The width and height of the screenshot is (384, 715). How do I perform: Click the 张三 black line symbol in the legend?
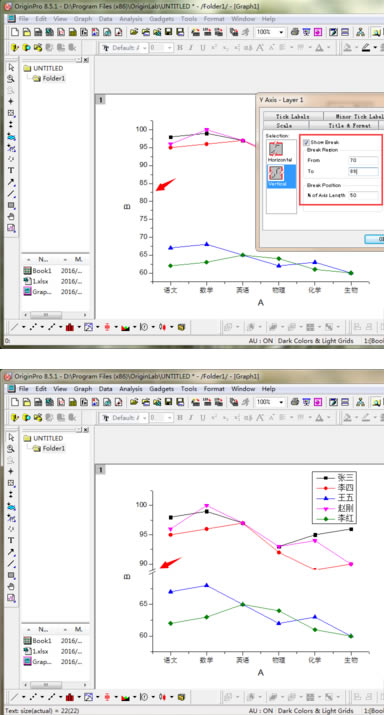pyautogui.click(x=326, y=478)
